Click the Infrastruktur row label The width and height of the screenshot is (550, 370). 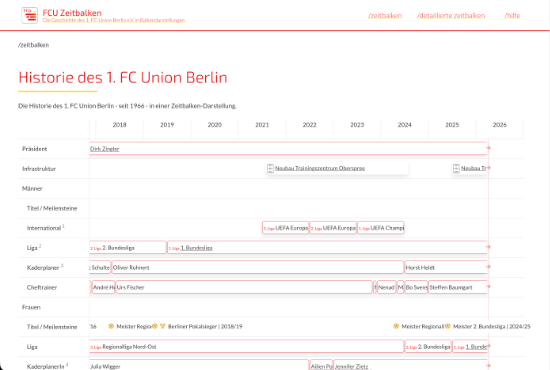[x=39, y=169]
